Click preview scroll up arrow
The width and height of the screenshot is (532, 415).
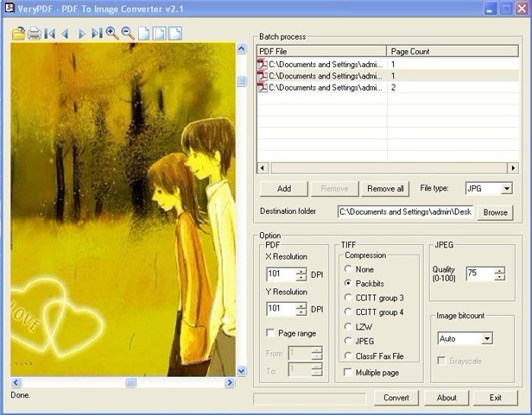(241, 48)
